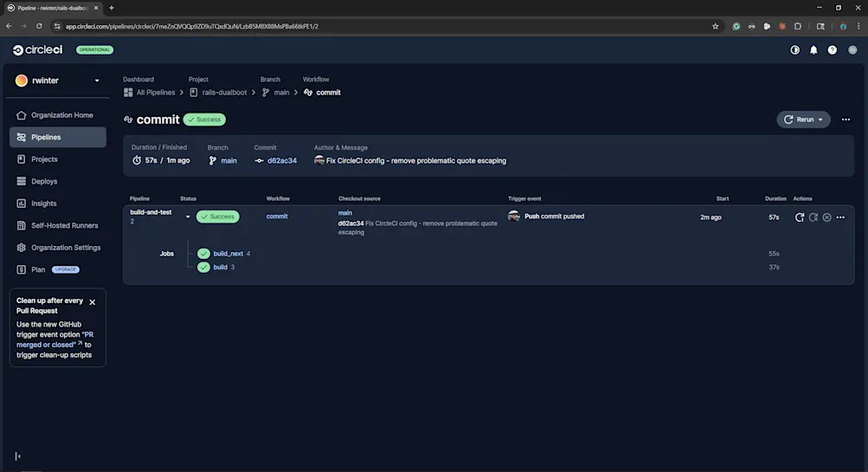This screenshot has height=472, width=868.
Task: Open the pipeline row more actions ellipsis
Action: (x=840, y=217)
